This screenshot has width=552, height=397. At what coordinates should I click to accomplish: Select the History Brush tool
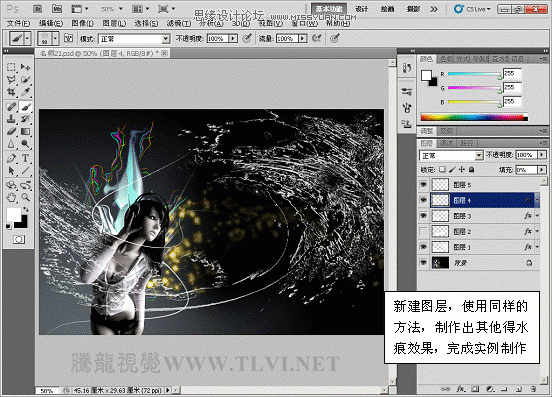25,119
